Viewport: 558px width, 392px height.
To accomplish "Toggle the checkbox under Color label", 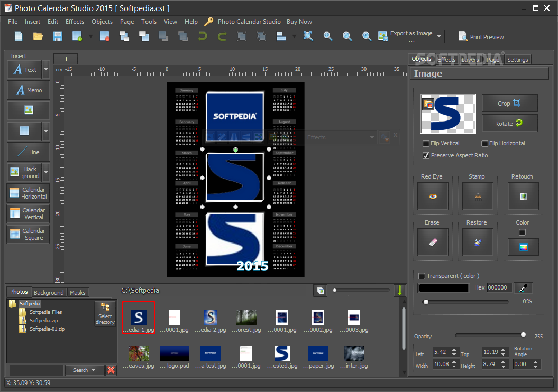I will point(523,232).
